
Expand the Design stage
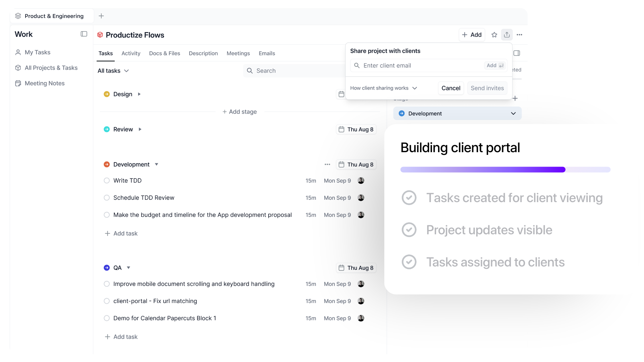(139, 94)
